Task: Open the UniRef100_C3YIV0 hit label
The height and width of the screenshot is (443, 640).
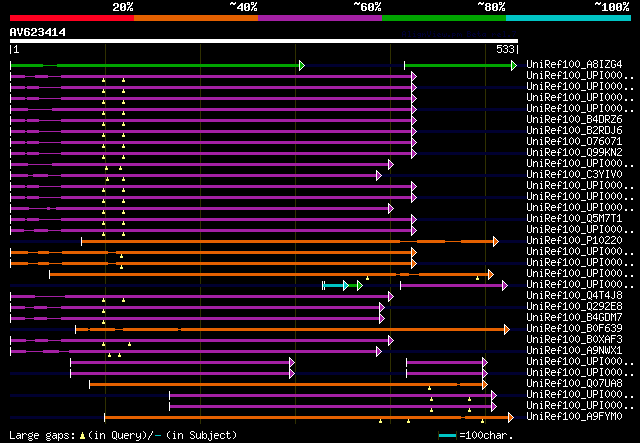Action: 574,174
